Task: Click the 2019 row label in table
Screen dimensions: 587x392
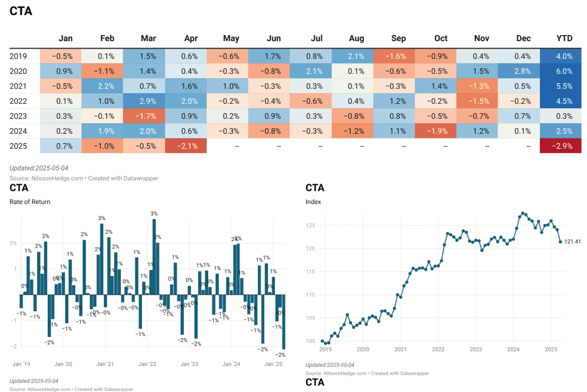Action: (19, 56)
